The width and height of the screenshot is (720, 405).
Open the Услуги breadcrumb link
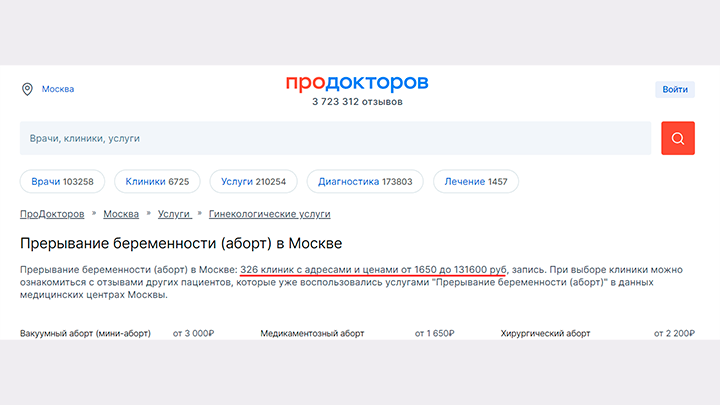174,214
